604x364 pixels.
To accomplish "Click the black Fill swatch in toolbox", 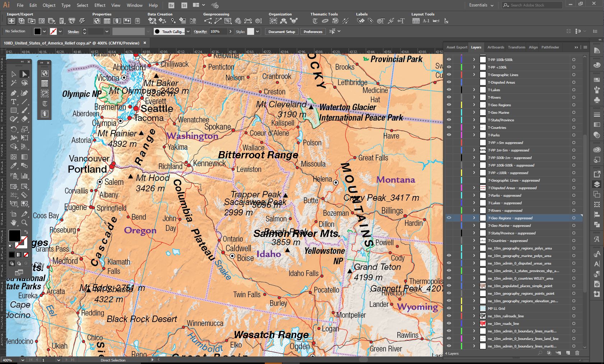I will point(14,236).
